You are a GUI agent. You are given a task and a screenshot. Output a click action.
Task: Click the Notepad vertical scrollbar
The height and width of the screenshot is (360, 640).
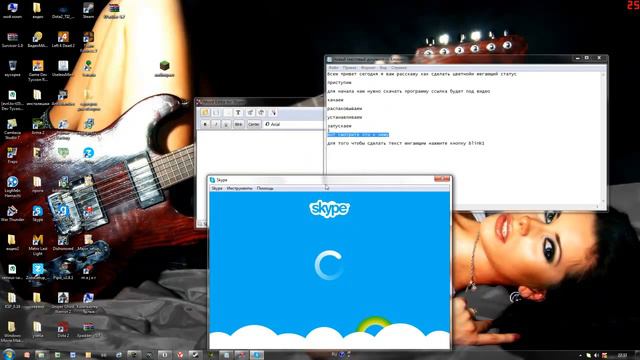point(603,139)
